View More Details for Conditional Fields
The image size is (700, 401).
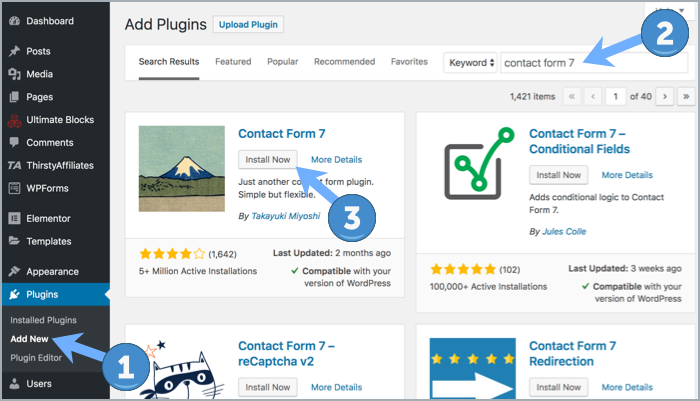pyautogui.click(x=627, y=175)
